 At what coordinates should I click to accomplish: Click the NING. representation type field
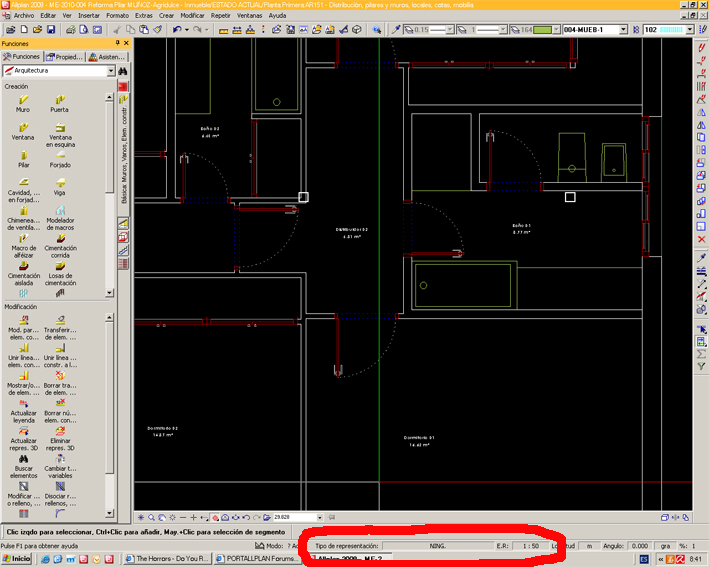click(438, 546)
